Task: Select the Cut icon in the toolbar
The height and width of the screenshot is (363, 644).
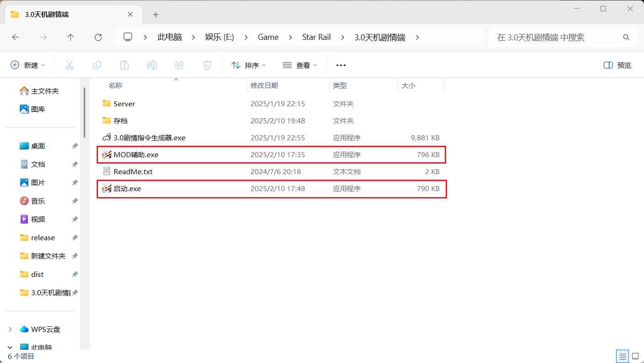Action: click(x=70, y=65)
